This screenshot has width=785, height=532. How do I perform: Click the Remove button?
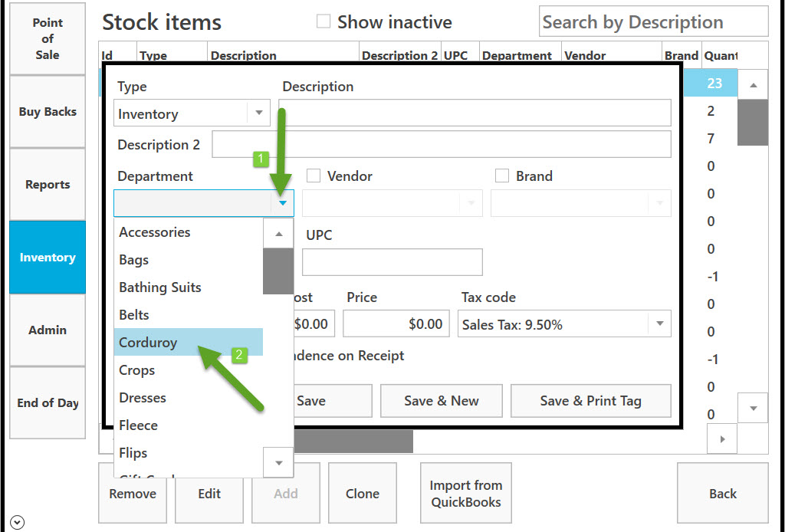tap(133, 494)
